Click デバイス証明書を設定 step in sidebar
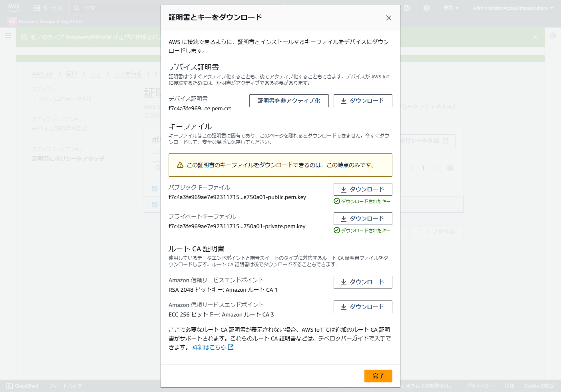Viewport: 561px width, 392px height. [60, 129]
